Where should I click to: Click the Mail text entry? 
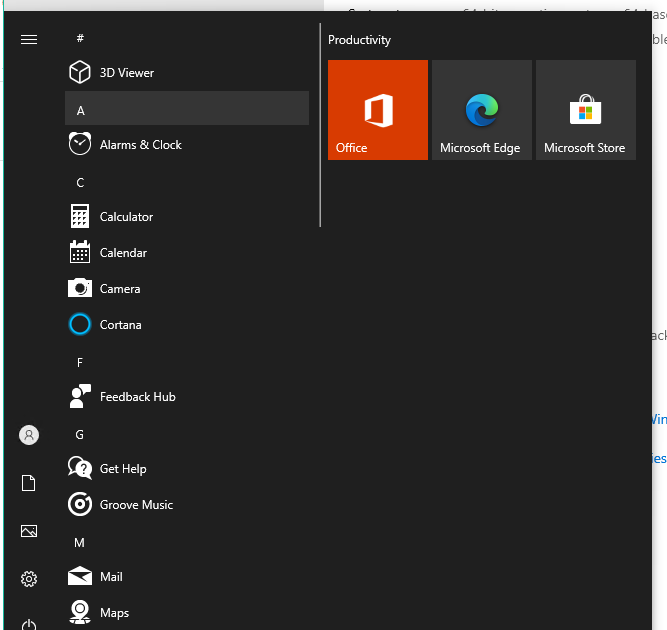(x=111, y=576)
